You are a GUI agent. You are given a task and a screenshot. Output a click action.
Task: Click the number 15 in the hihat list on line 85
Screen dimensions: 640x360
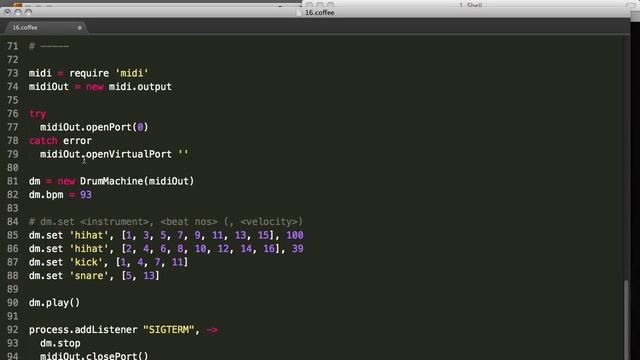[263, 235]
